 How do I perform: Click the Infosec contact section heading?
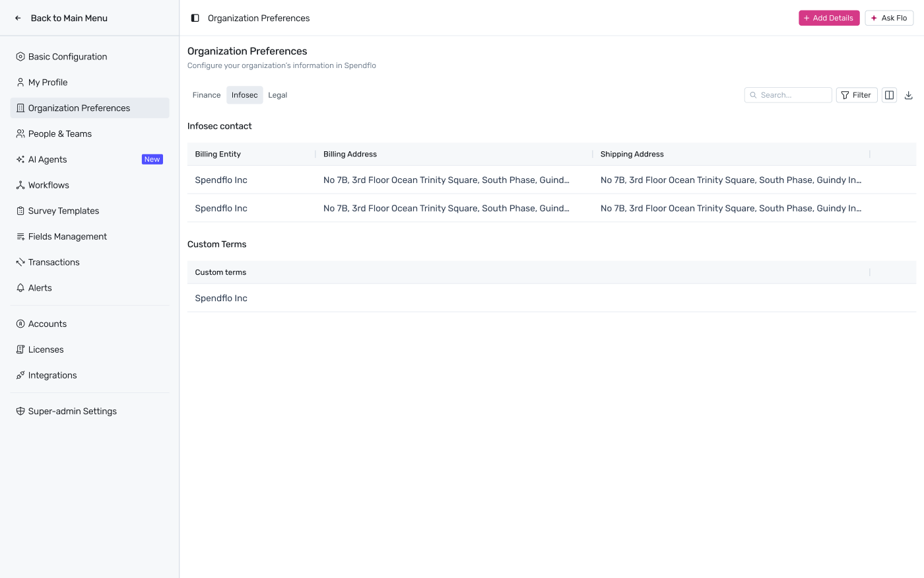coord(220,126)
